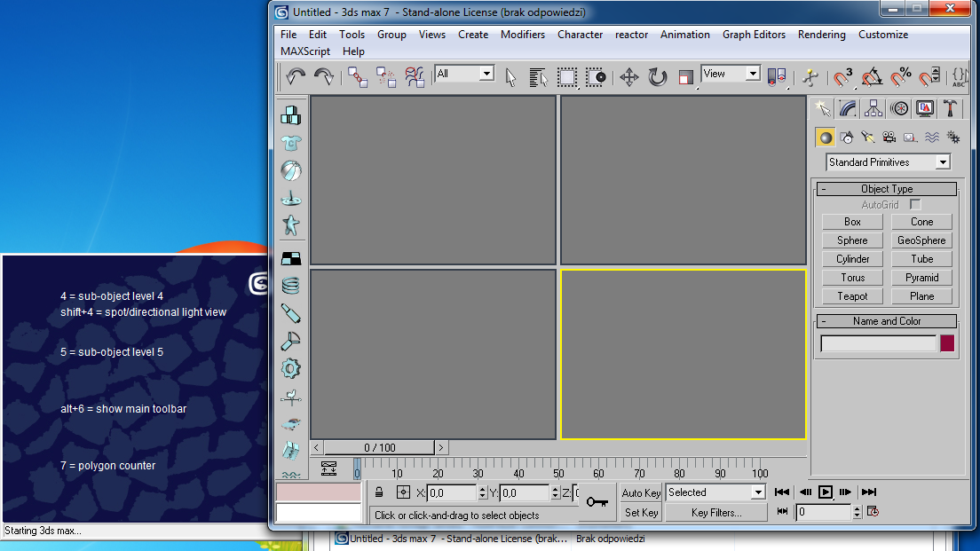Open the Create command panel tab

pos(823,109)
